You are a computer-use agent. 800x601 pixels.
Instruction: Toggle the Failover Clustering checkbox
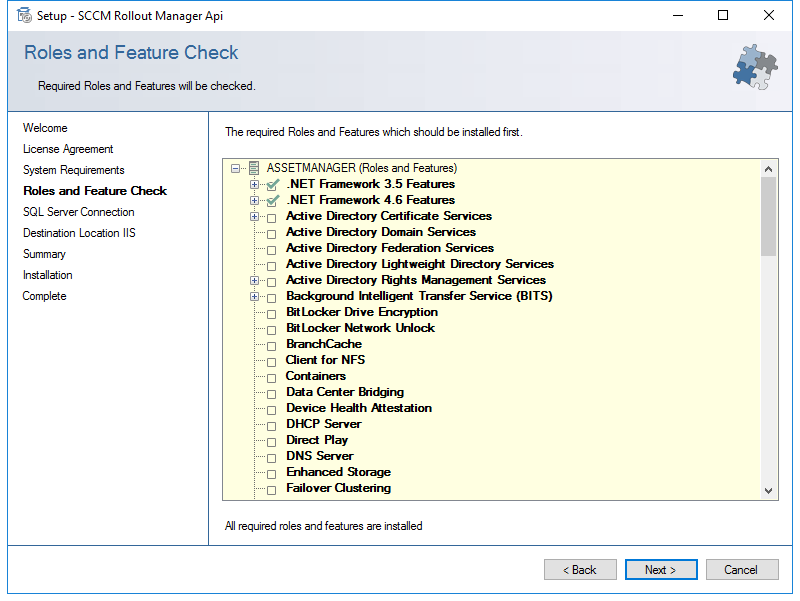(x=271, y=490)
